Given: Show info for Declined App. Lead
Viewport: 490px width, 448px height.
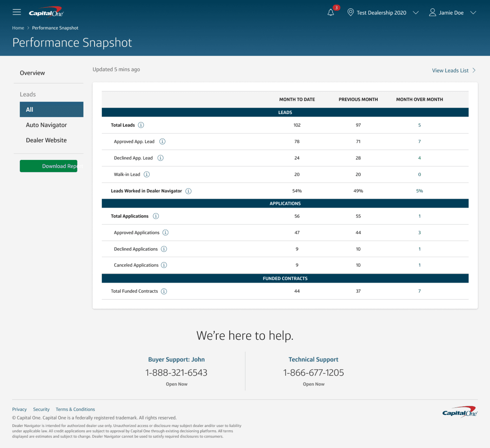Looking at the screenshot, I should (x=160, y=158).
